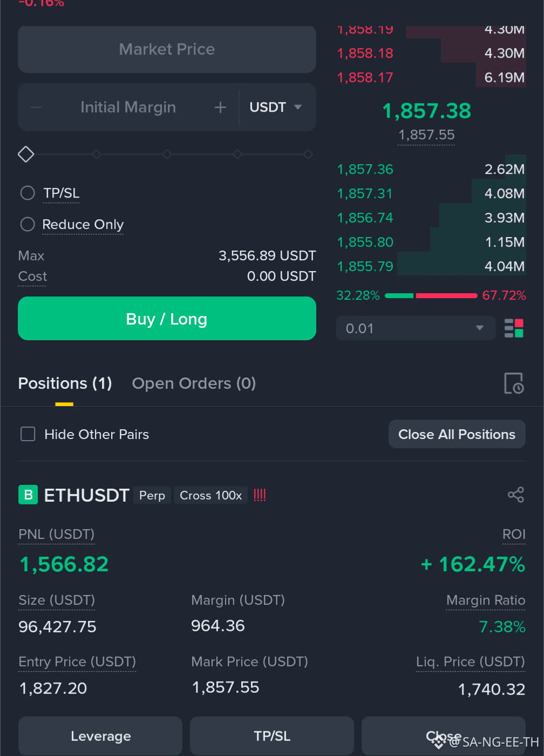Open the USDT unit dropdown
This screenshot has width=544, height=756.
pos(276,107)
